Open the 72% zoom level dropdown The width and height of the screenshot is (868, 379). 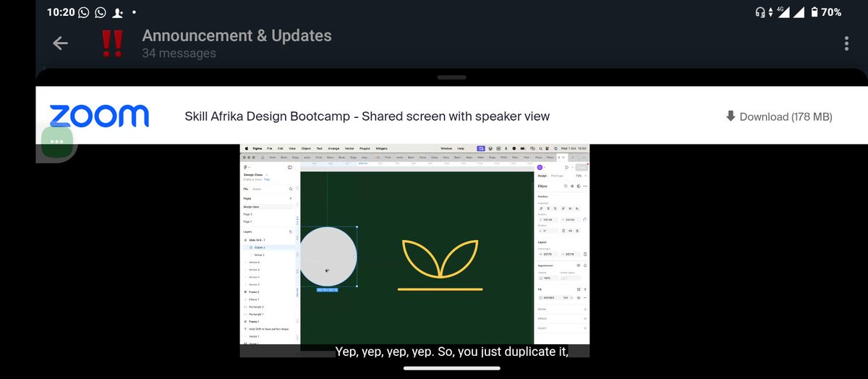(x=581, y=176)
